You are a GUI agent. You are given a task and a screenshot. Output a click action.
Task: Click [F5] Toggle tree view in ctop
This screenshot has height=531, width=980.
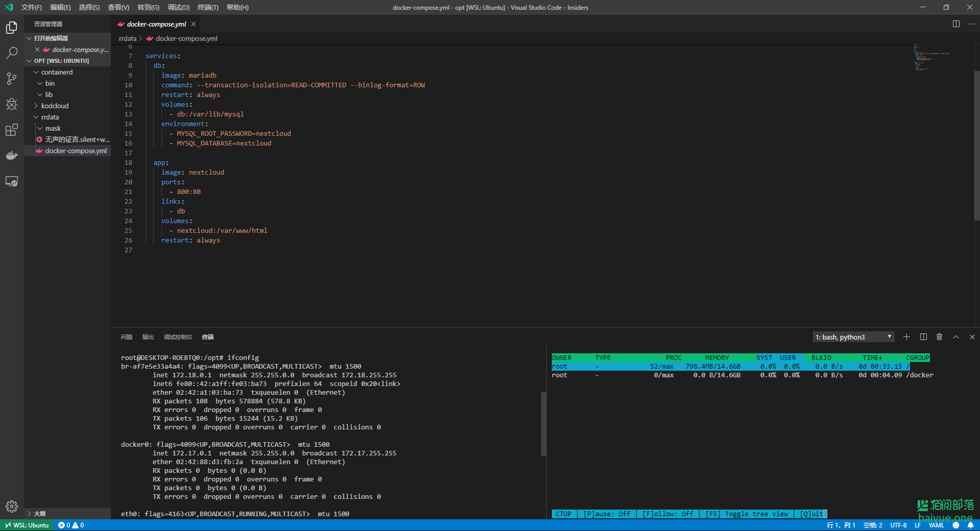[746, 514]
